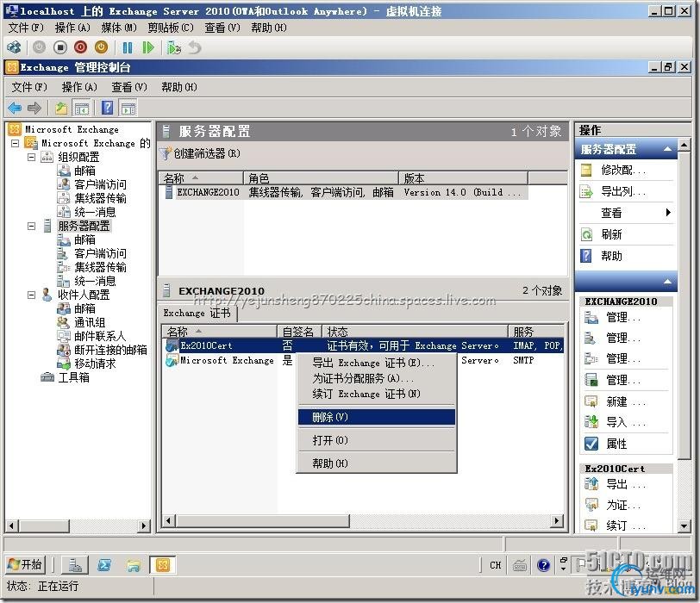Open the Exchange console 文件(F) menu
This screenshot has width=700, height=603.
pos(29,87)
